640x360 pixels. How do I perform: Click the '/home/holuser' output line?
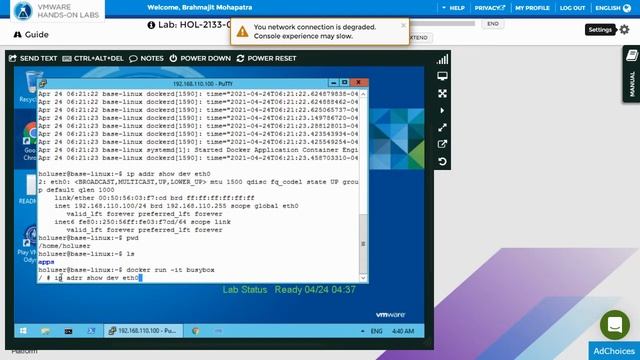point(64,246)
